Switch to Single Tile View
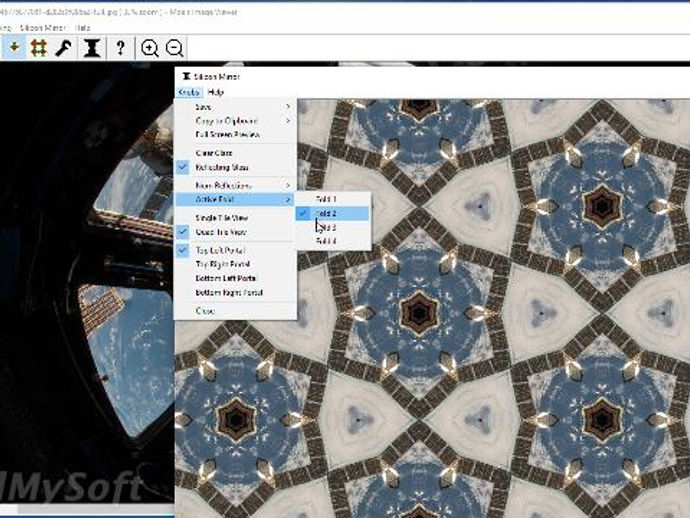This screenshot has height=518, width=690. [x=235, y=218]
